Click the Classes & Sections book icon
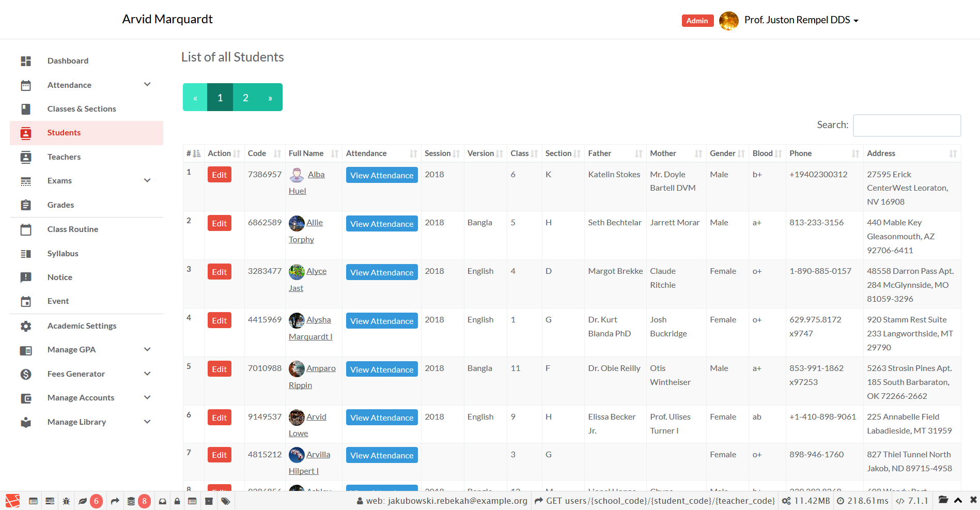This screenshot has height=510, width=980. pos(26,109)
